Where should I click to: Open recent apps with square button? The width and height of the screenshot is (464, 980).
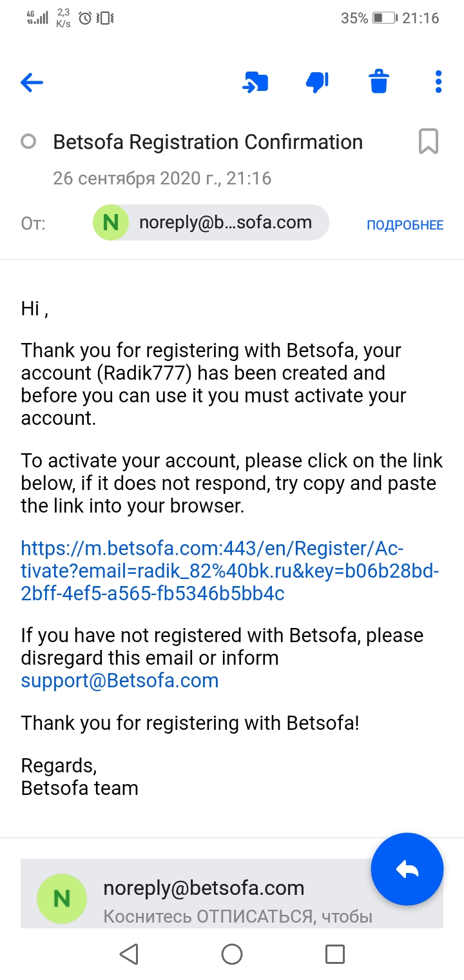334,954
